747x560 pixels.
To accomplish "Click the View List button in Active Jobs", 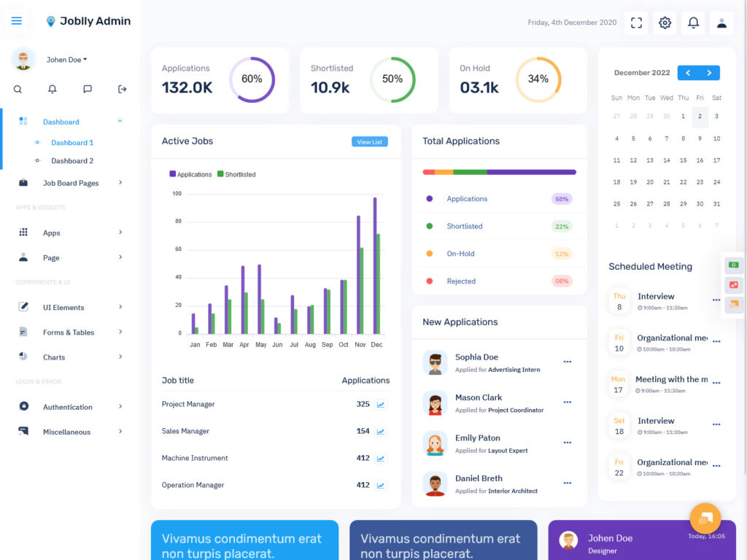I will tap(369, 142).
